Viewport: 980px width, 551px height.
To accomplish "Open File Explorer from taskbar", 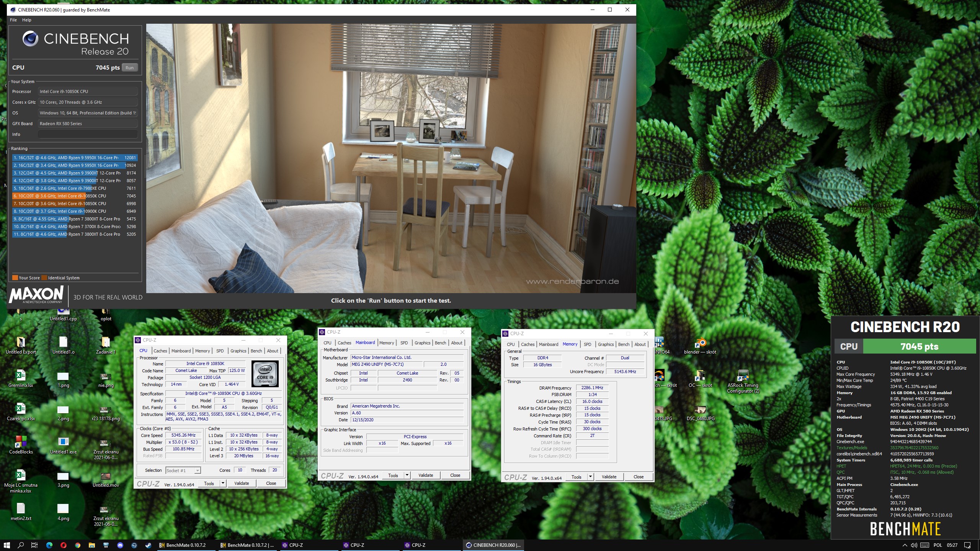I will click(x=91, y=545).
